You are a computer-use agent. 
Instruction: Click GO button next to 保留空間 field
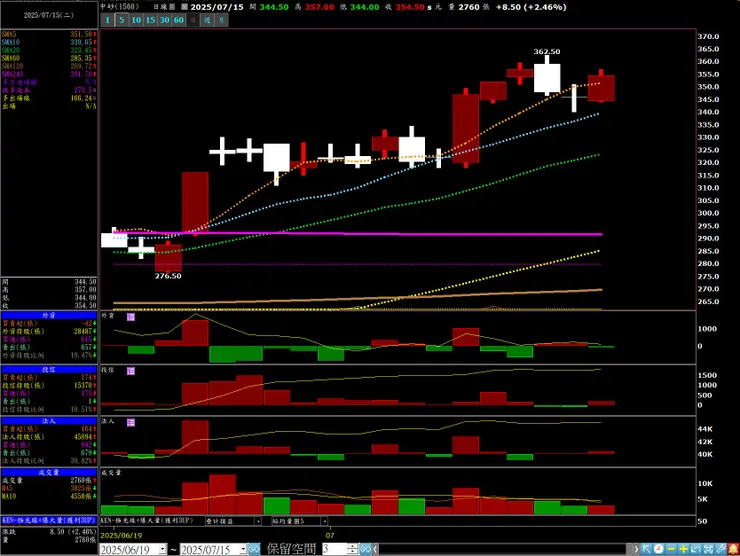point(366,549)
